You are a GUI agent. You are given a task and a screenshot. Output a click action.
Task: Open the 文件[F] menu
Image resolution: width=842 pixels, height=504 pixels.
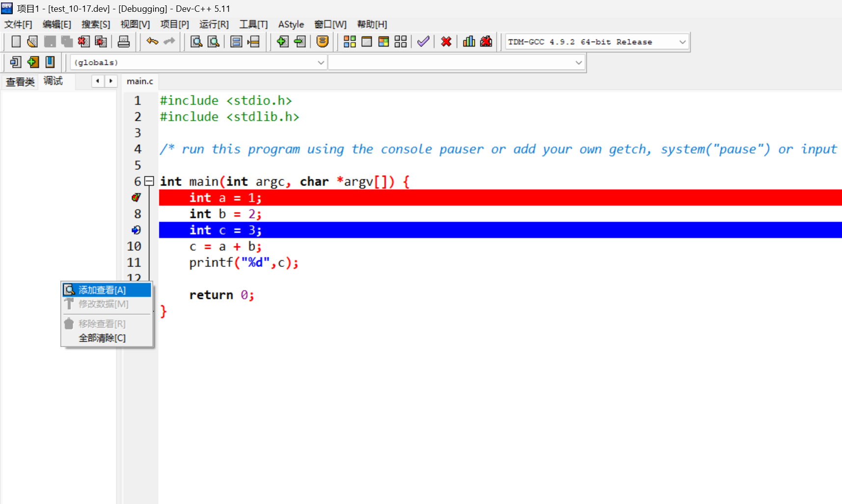pos(18,25)
